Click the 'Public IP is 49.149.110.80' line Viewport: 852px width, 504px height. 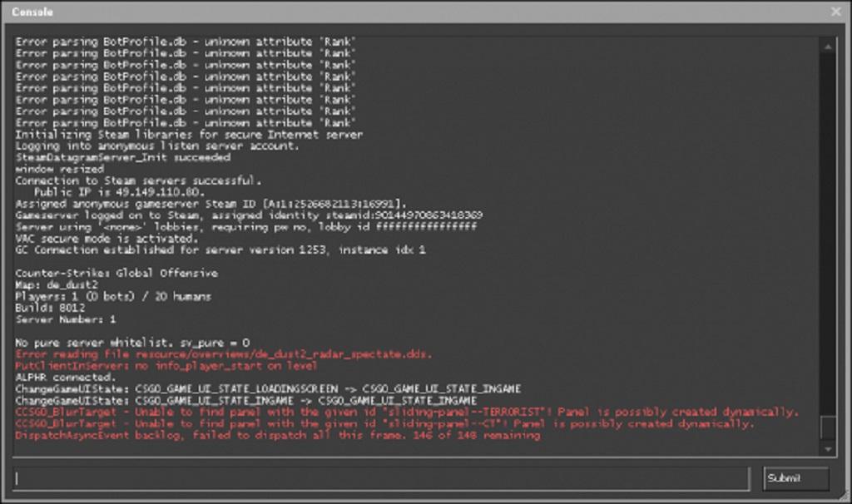pos(120,192)
